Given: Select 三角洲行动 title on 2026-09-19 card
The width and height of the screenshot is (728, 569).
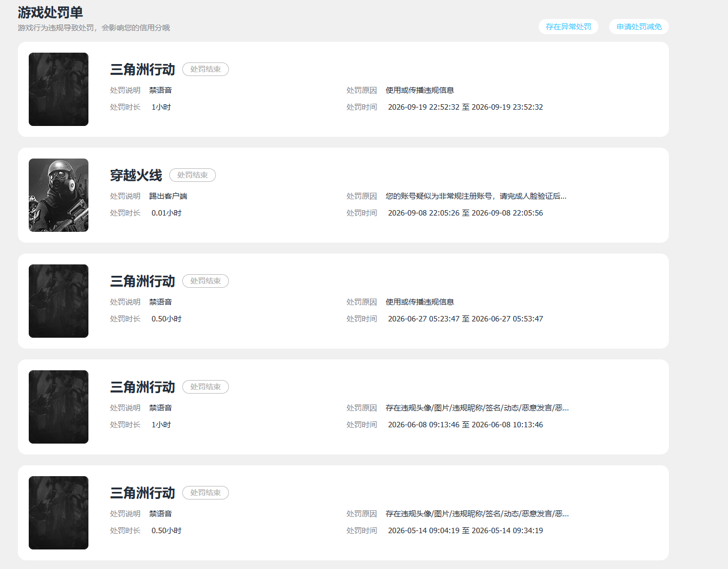Looking at the screenshot, I should click(143, 69).
